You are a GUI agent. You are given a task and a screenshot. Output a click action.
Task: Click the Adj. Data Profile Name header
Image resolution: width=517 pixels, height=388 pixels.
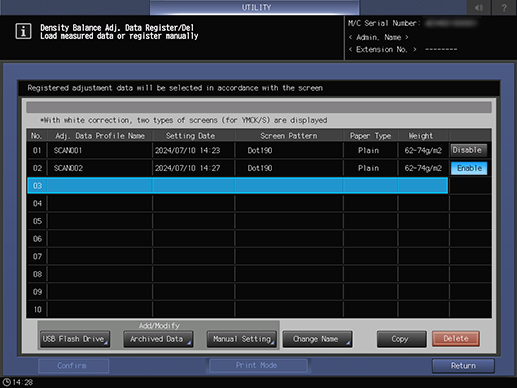(x=100, y=136)
